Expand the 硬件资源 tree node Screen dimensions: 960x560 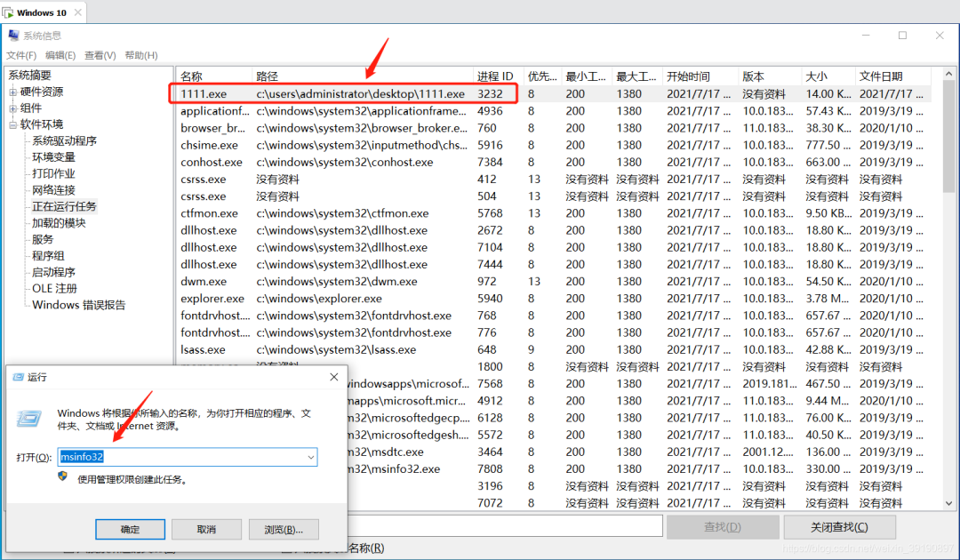(x=12, y=92)
